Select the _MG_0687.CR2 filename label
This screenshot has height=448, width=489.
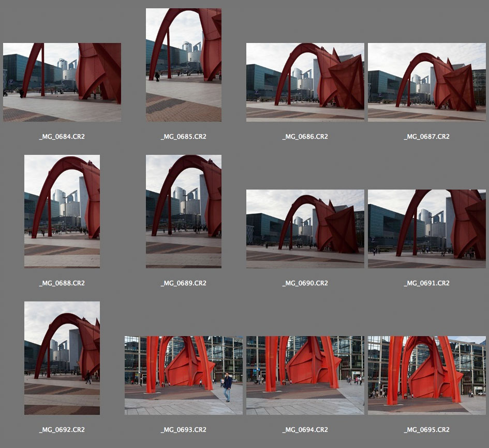coord(426,137)
